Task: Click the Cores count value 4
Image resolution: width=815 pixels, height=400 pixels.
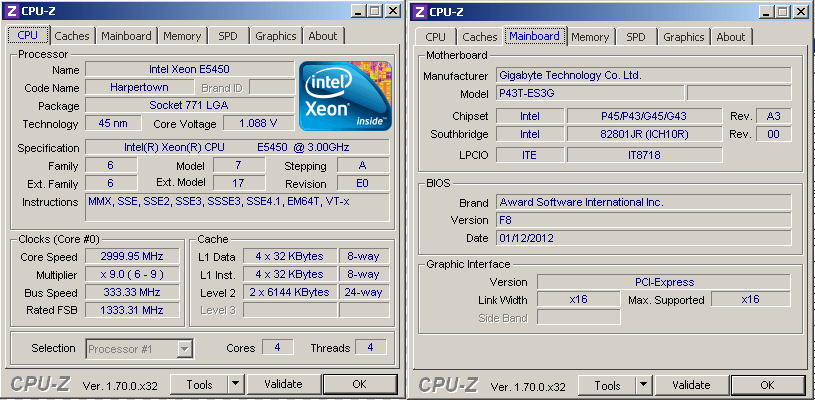Action: (277, 347)
